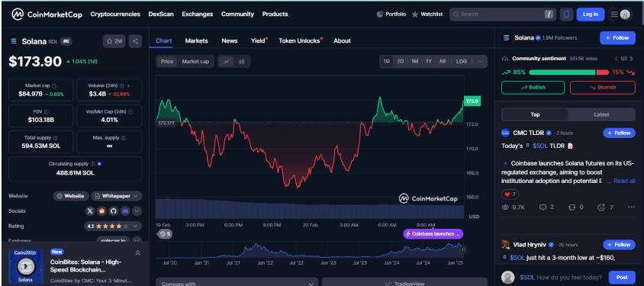This screenshot has width=644, height=286.
Task: Click the historical range mini chart
Action: point(309,250)
